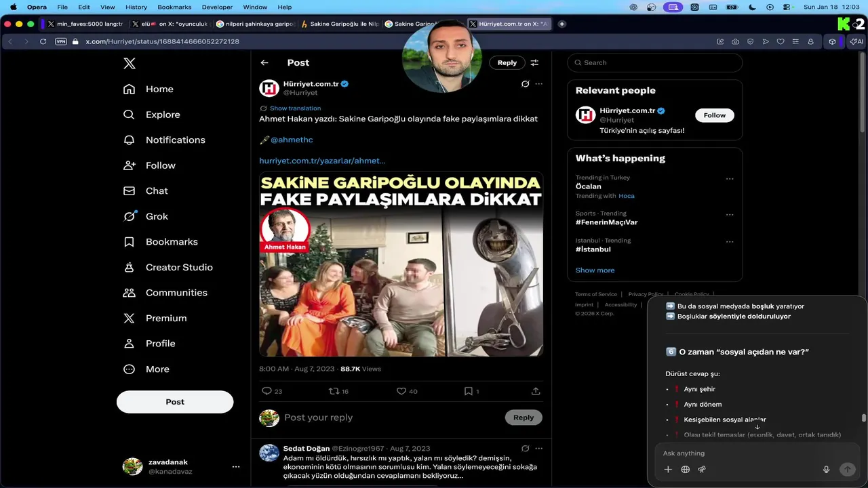Open Communities in the sidebar
This screenshot has width=868, height=488.
[165, 292]
